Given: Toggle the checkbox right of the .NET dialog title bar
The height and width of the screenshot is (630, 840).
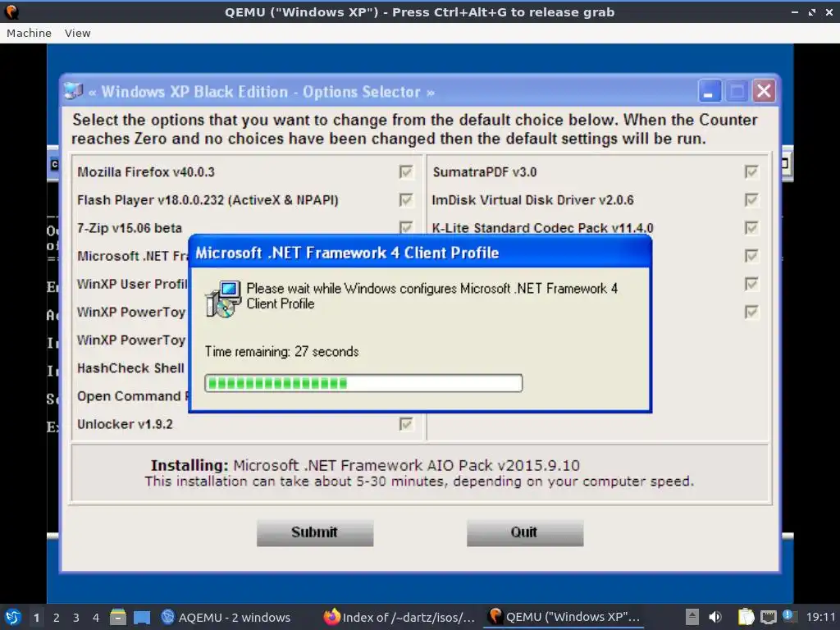Looking at the screenshot, I should click(x=751, y=256).
